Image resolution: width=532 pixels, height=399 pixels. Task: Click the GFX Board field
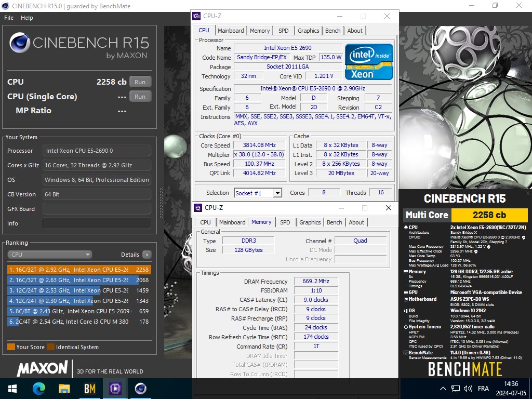(96, 209)
